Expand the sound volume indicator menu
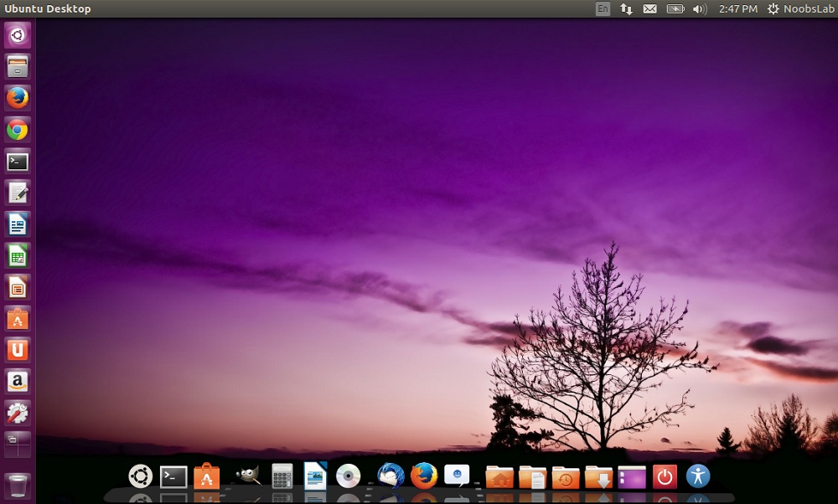838x504 pixels. [x=699, y=9]
